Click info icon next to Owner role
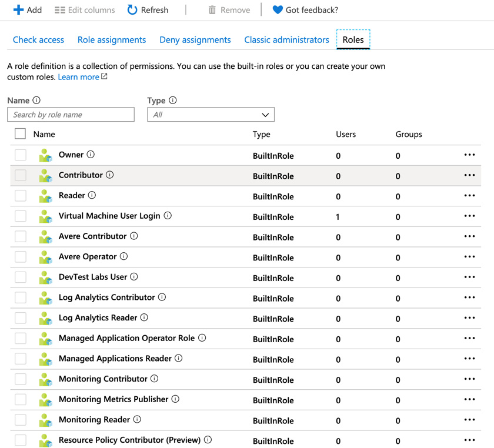This screenshot has height=448, width=494. click(x=91, y=155)
